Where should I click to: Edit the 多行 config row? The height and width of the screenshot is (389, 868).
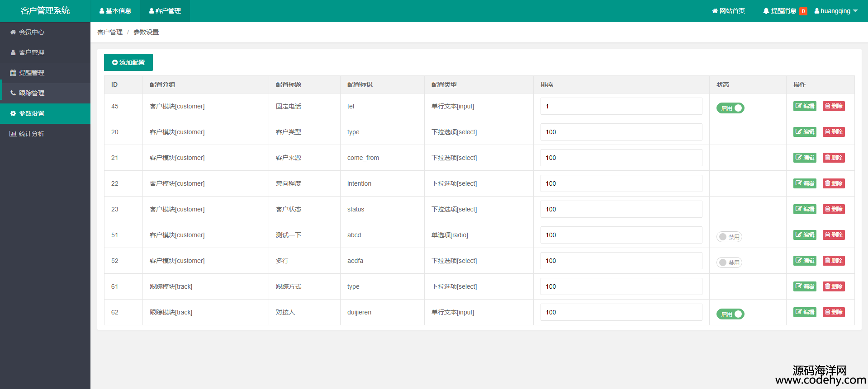click(x=805, y=261)
